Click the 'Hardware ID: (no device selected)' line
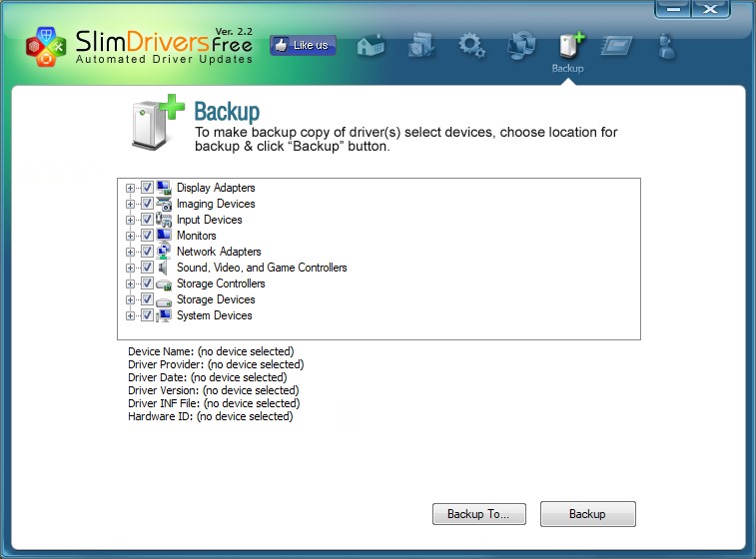756x559 pixels. pyautogui.click(x=210, y=416)
